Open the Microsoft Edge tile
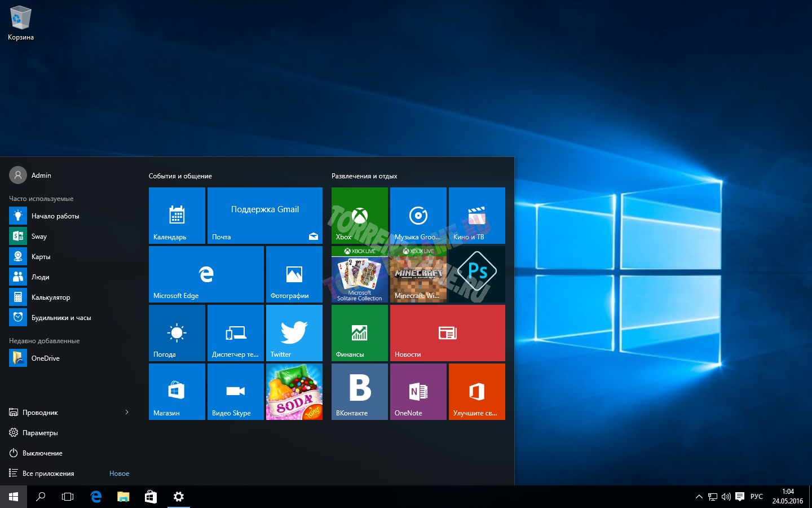This screenshot has width=812, height=508. (206, 274)
